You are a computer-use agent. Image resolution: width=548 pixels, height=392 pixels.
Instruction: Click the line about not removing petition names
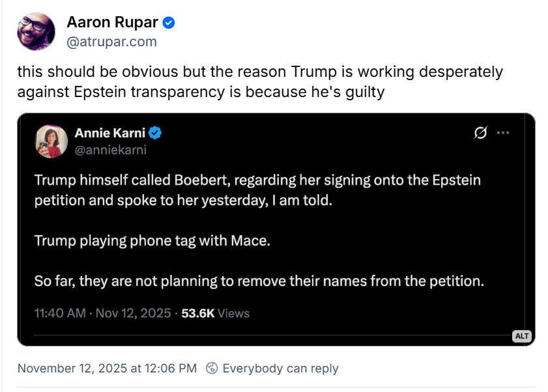[x=259, y=281]
